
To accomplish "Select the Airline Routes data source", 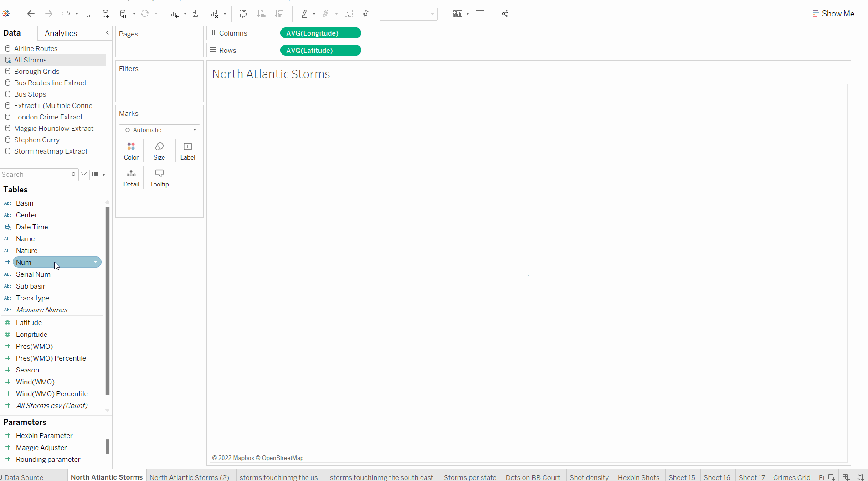I will [36, 49].
